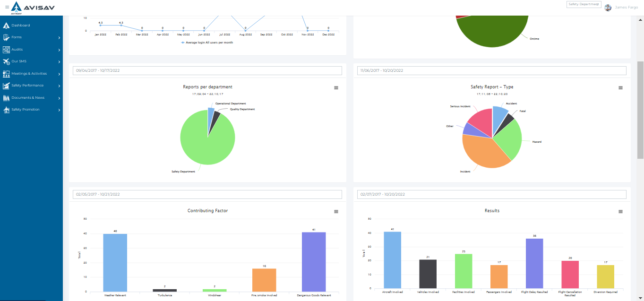Open the Reports per department chart menu
The image size is (644, 301).
click(x=336, y=88)
